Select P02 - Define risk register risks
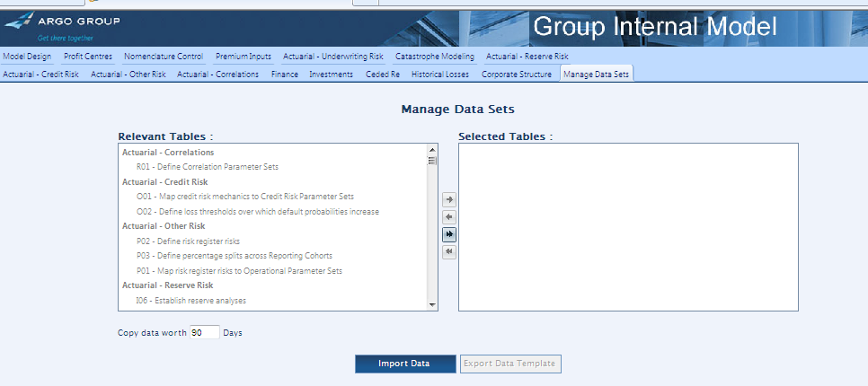The height and width of the screenshot is (386, 868). click(188, 241)
